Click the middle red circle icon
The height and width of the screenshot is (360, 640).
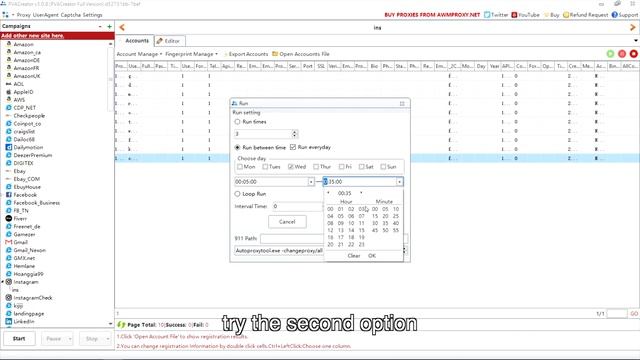pos(622,54)
